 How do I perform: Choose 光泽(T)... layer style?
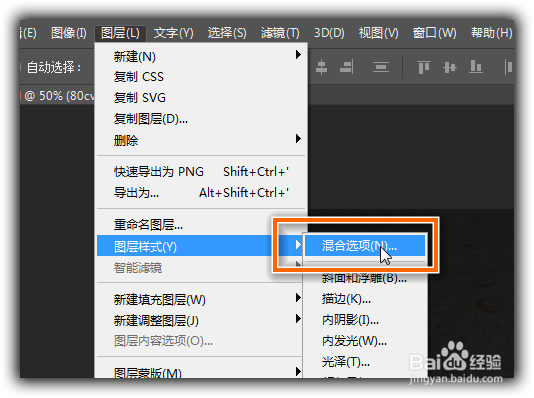pyautogui.click(x=365, y=362)
